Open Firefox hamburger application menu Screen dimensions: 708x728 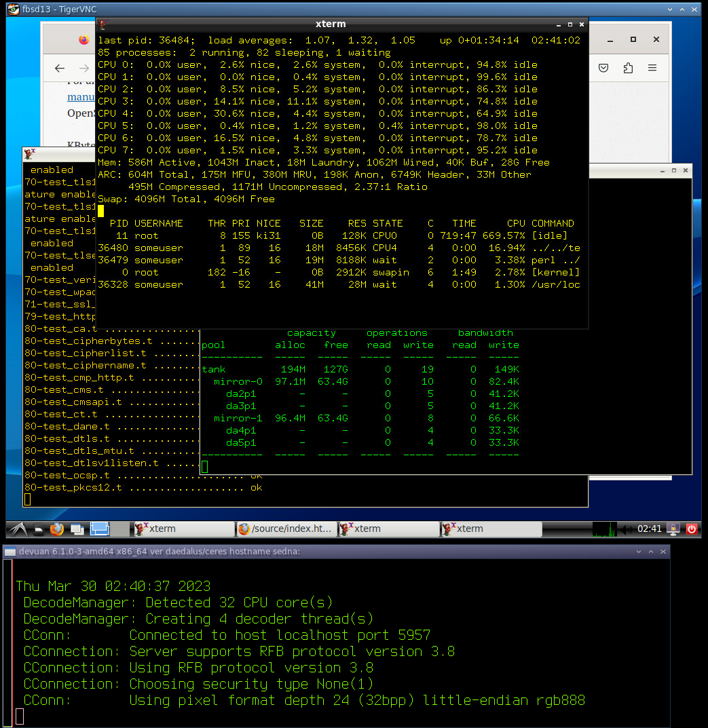coord(652,68)
